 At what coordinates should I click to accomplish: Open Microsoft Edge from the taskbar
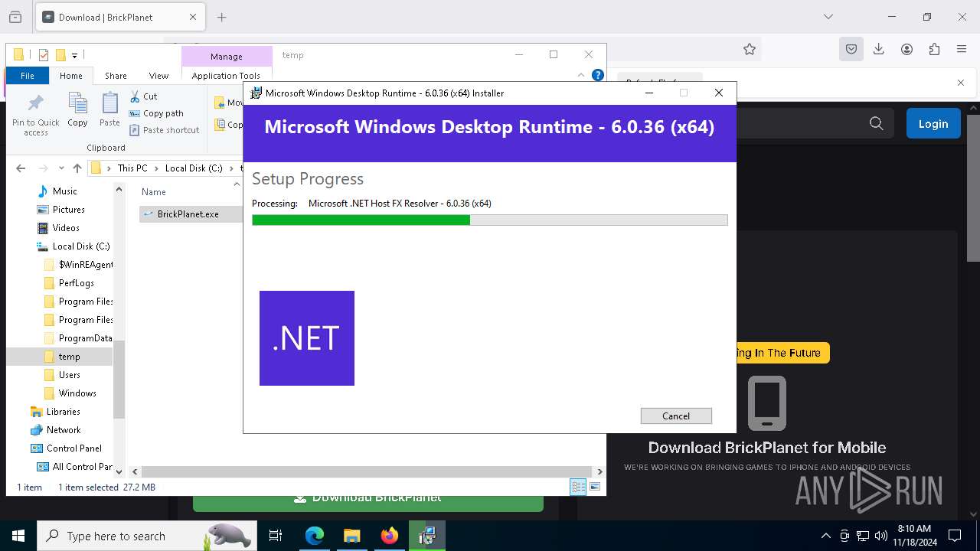[x=315, y=536]
